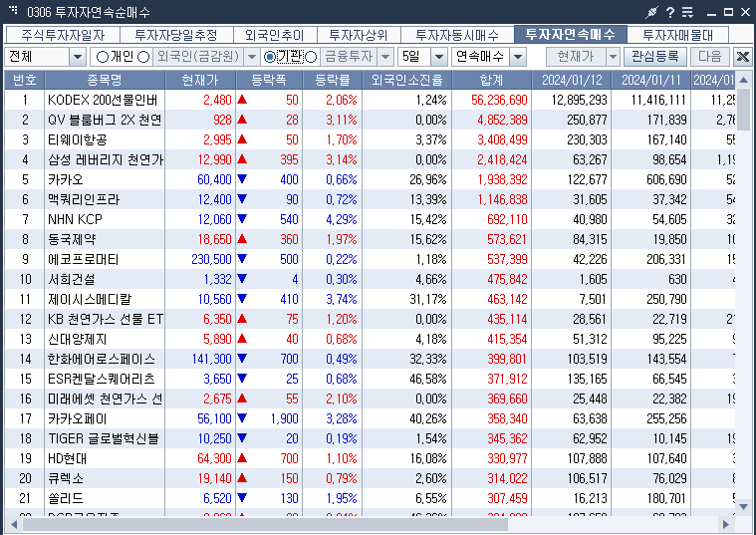Switch to 투자자동시매수 tab
This screenshot has height=535, width=756.
457,35
